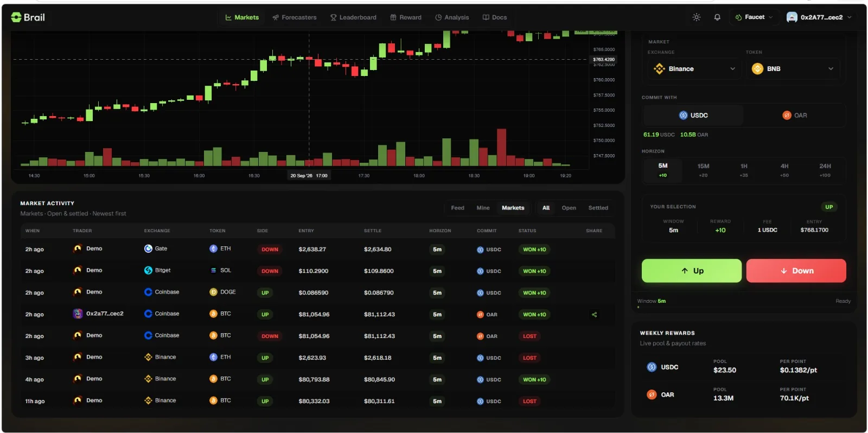Click the Brail logo icon
Screen dimensions: 868x433
[x=16, y=17]
